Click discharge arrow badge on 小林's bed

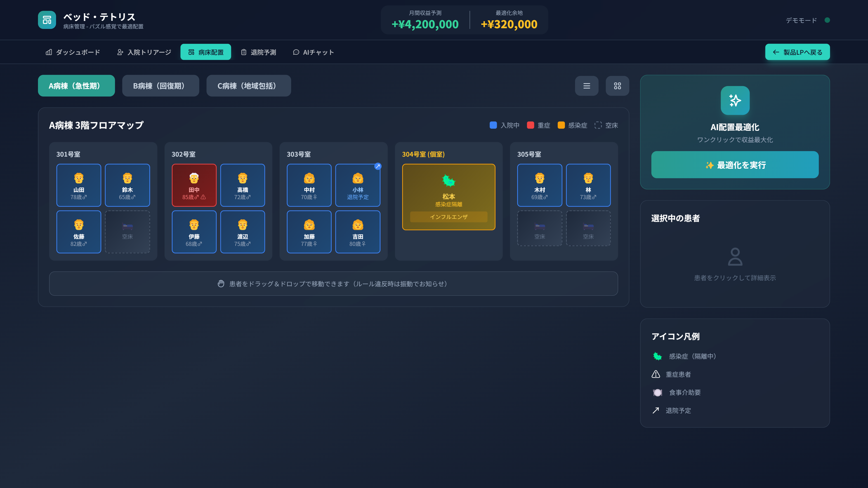coord(378,166)
